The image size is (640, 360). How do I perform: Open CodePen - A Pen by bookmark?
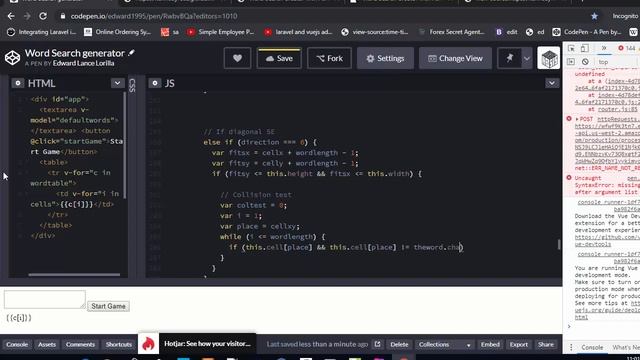[x=587, y=32]
